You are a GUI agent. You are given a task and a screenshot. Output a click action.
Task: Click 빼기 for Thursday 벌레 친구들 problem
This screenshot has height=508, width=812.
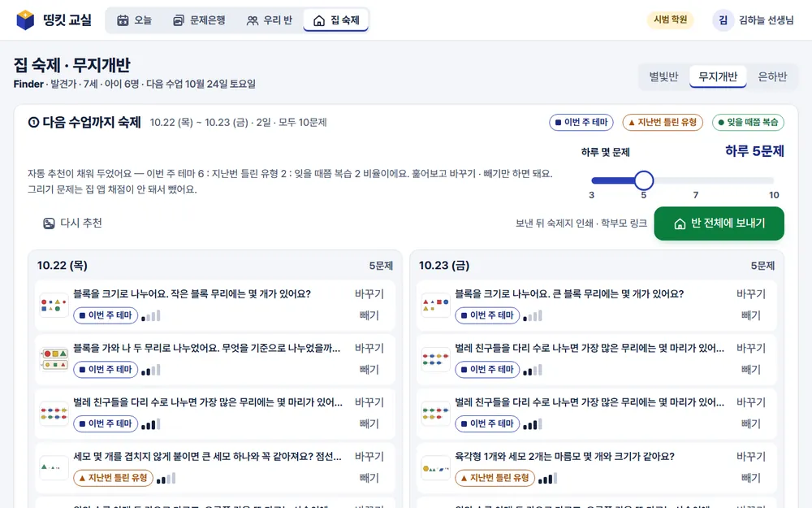pos(369,423)
